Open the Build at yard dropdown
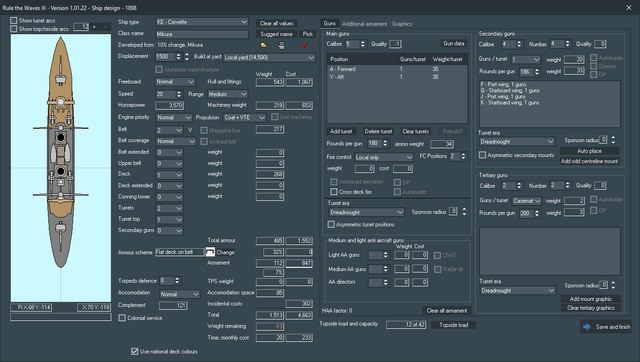Screen dimensions: 640x362 270,58
